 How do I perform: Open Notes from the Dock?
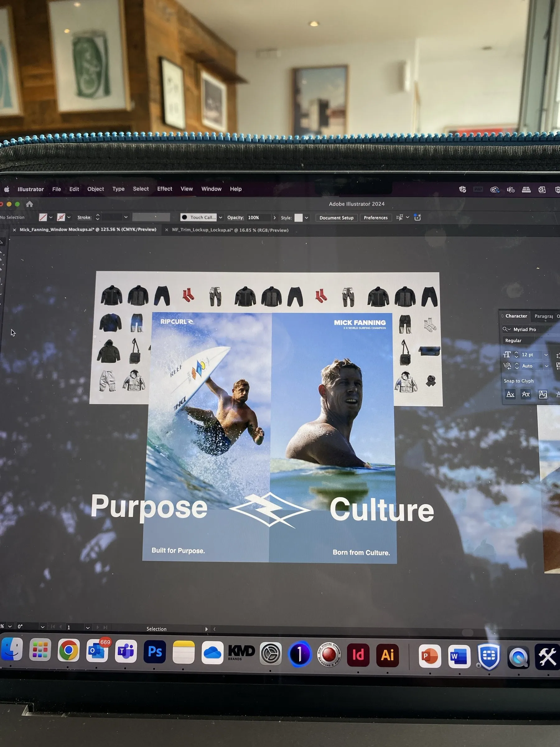[x=183, y=652]
